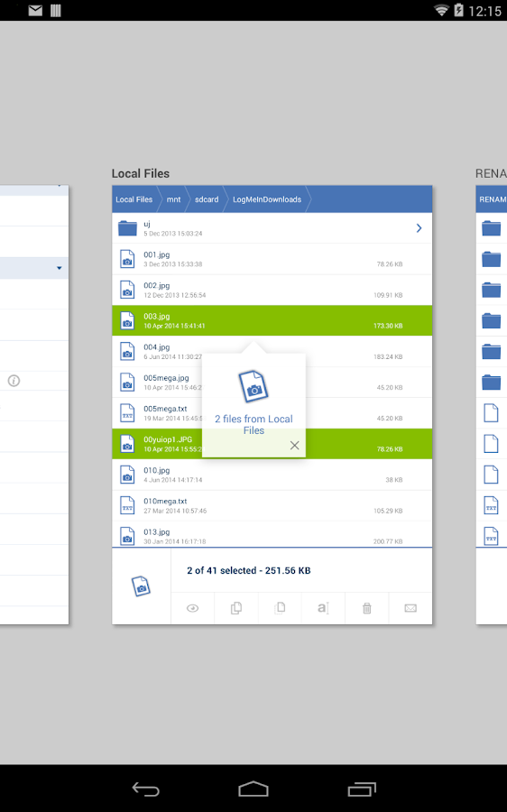Image resolution: width=507 pixels, height=812 pixels.
Task: Tap the uj folder icon
Action: (127, 228)
